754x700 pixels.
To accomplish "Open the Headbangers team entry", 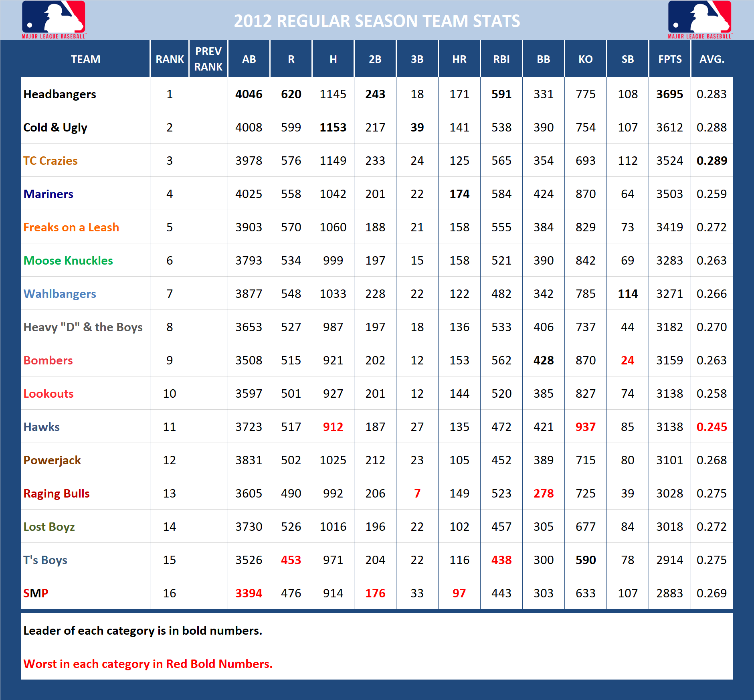I will click(59, 94).
